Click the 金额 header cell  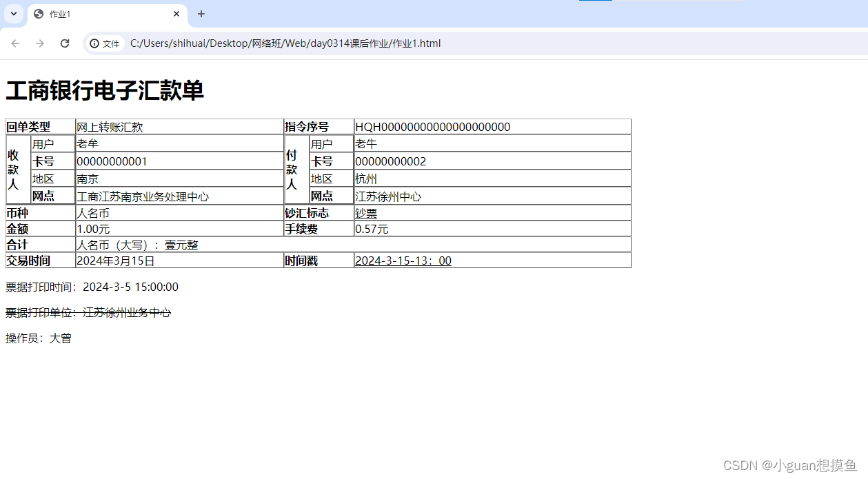(x=41, y=229)
